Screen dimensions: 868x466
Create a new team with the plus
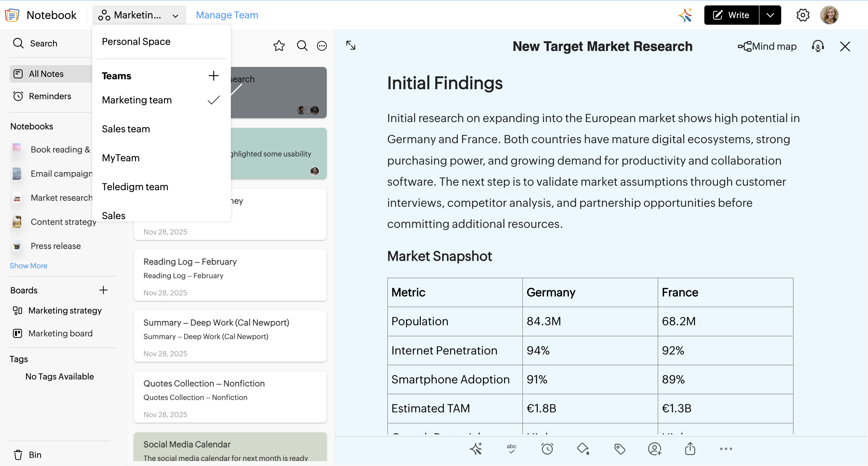213,75
